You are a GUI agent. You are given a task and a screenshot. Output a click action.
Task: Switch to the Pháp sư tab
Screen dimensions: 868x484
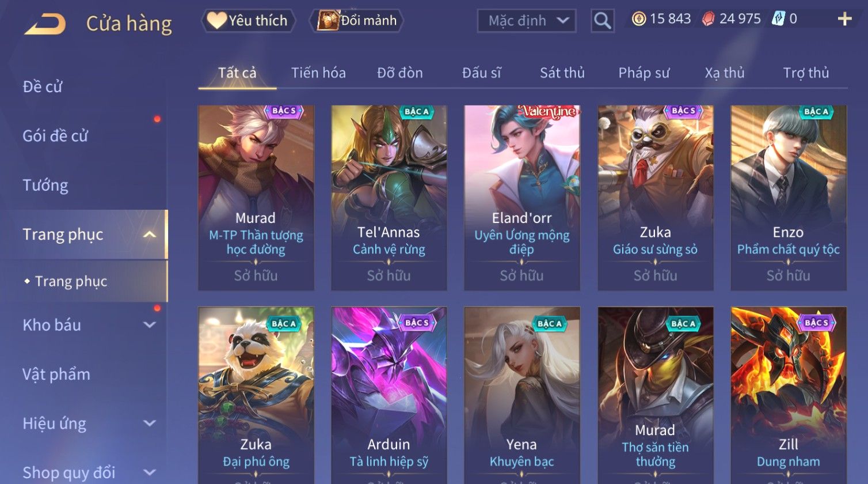click(x=644, y=73)
